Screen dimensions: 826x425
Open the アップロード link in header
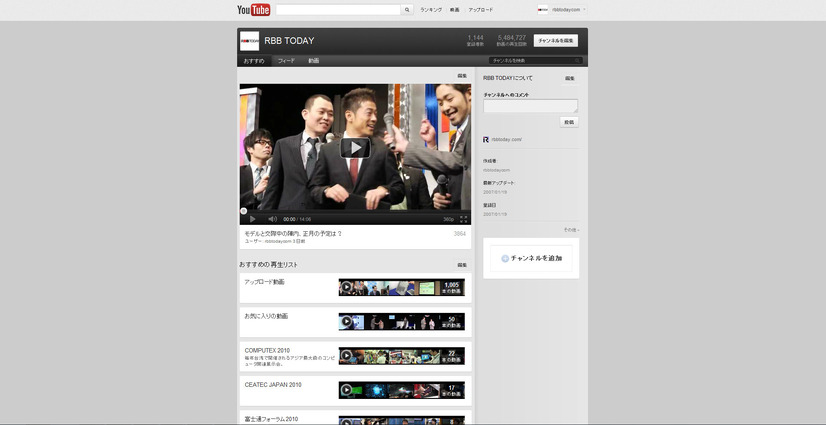(480, 9)
